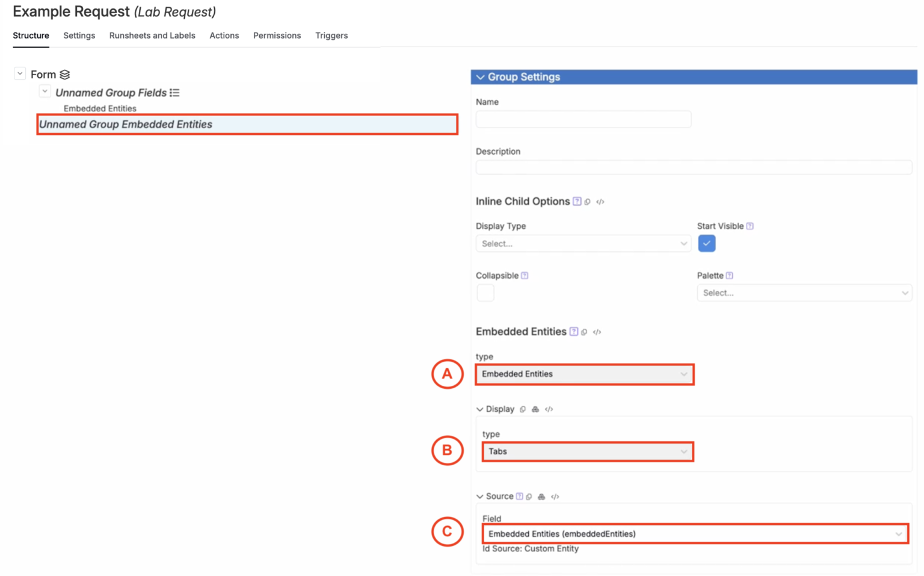
Task: Switch to the Structure tab
Action: coord(31,36)
